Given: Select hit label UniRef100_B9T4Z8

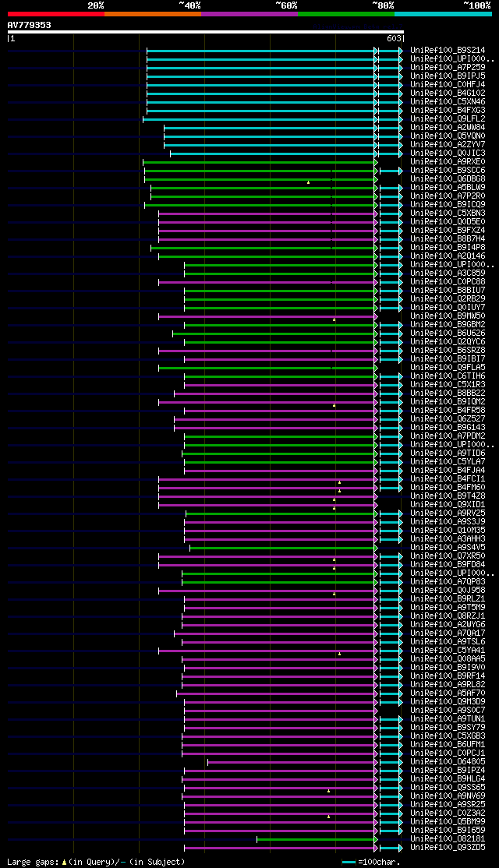Looking at the screenshot, I should [448, 496].
